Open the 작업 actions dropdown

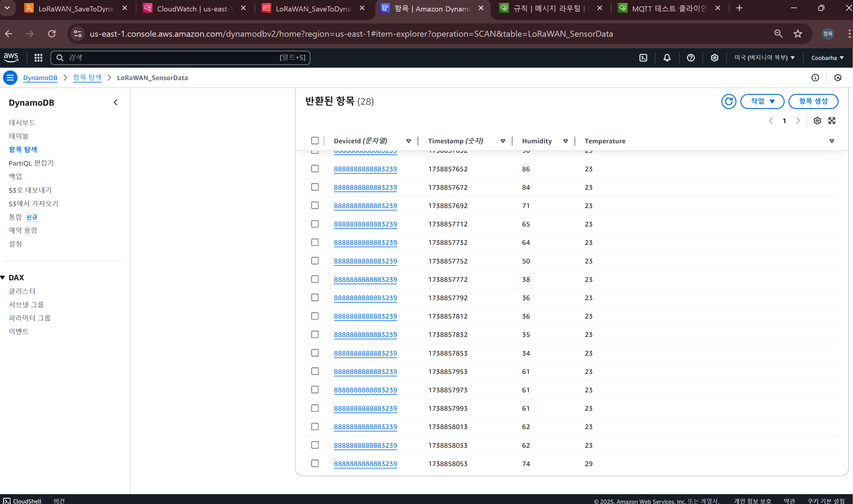click(x=762, y=101)
